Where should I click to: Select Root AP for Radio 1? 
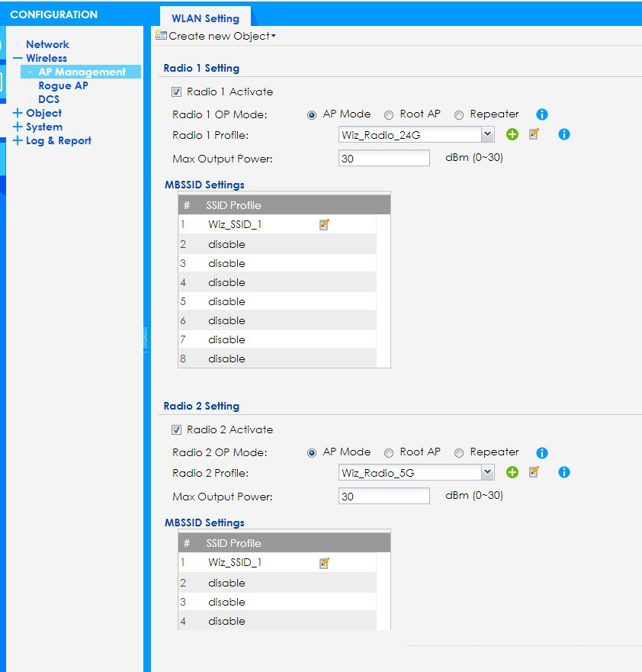click(x=388, y=115)
